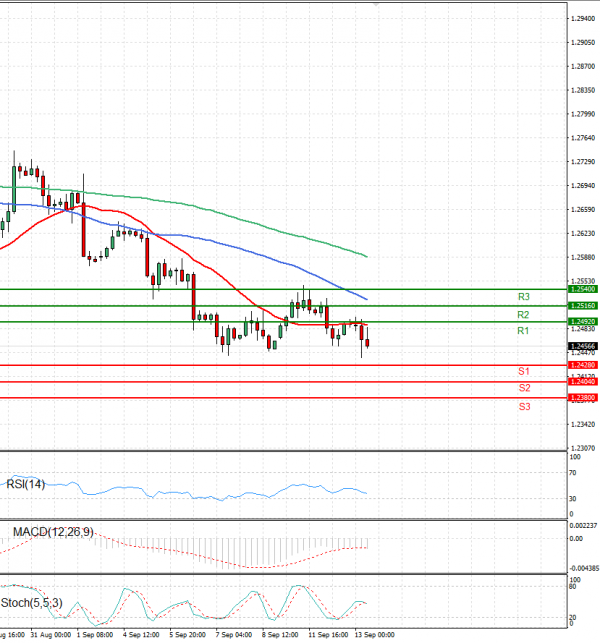Click the 11 Sep 16:00 time label

pyautogui.click(x=328, y=635)
